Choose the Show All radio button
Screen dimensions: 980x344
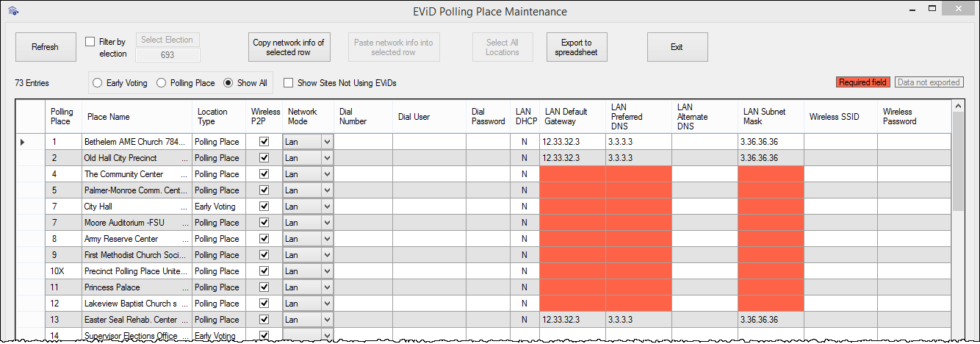point(228,83)
